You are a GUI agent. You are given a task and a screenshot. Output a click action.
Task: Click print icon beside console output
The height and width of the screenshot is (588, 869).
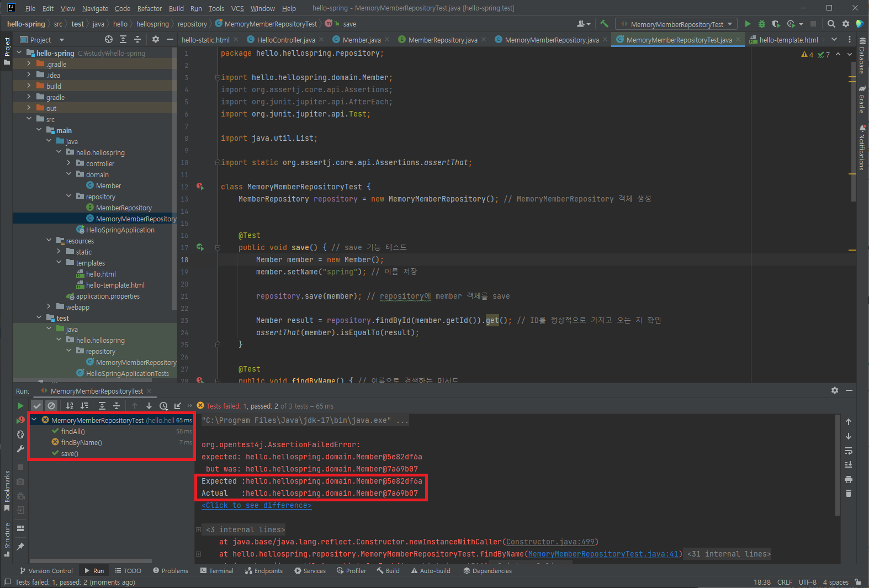coord(849,479)
